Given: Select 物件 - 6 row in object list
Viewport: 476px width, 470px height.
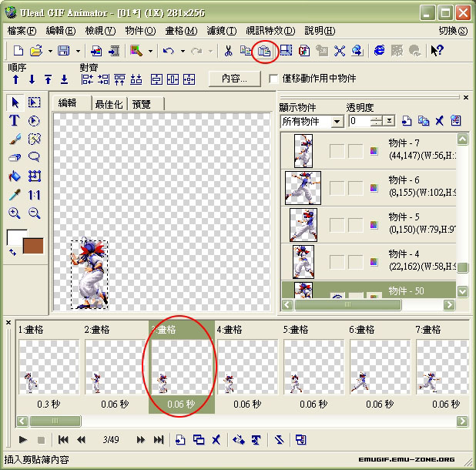Looking at the screenshot, I should pyautogui.click(x=369, y=188).
